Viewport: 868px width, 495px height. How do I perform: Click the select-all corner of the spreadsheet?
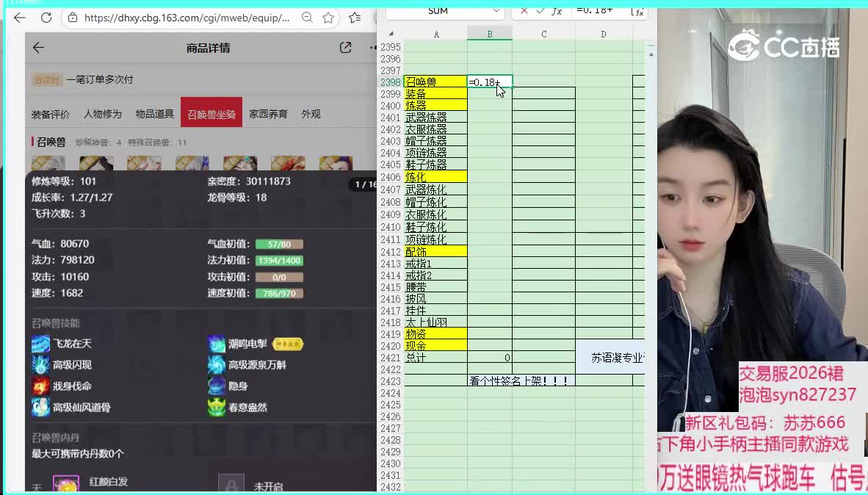[391, 34]
